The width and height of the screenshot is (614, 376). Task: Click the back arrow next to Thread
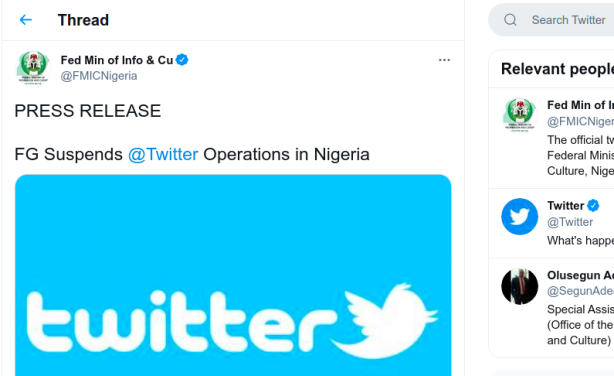26,20
